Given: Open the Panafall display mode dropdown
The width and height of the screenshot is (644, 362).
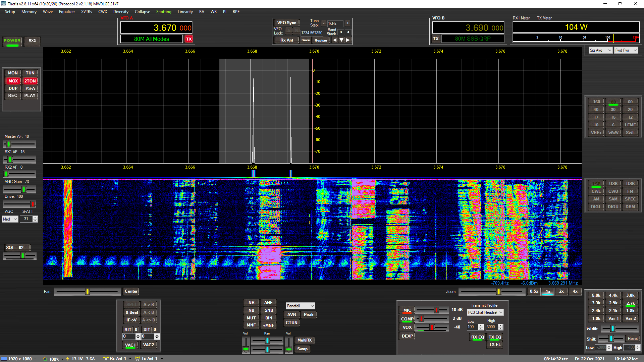Looking at the screenshot, I should point(300,306).
